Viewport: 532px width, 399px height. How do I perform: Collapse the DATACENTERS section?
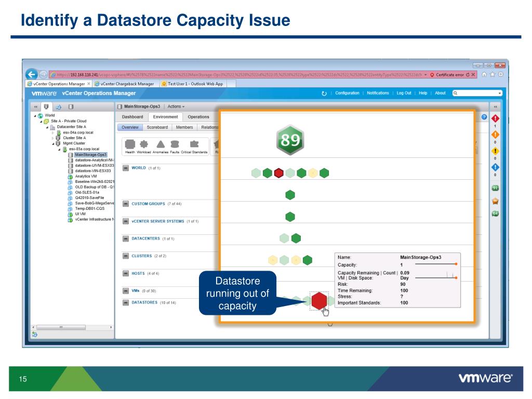126,238
